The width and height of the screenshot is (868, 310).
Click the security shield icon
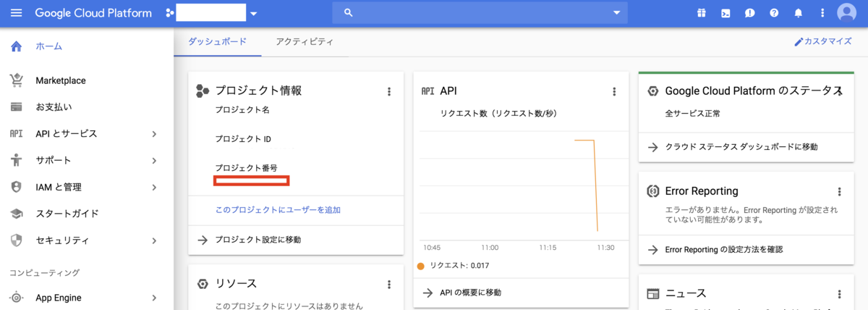click(16, 240)
